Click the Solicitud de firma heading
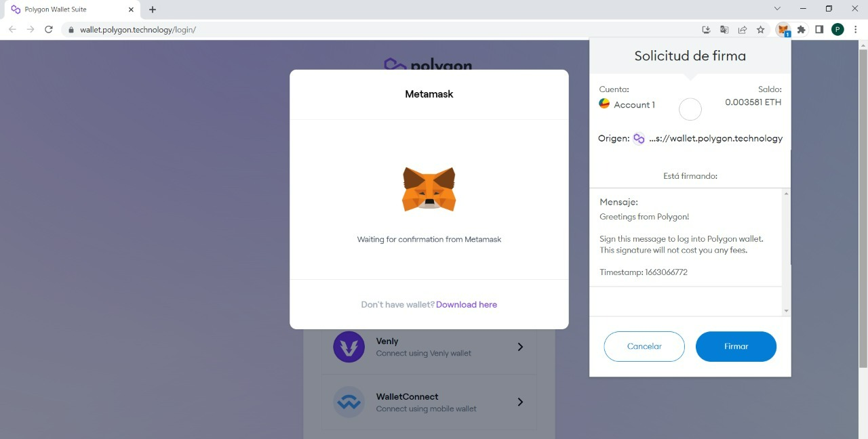 [x=690, y=56]
